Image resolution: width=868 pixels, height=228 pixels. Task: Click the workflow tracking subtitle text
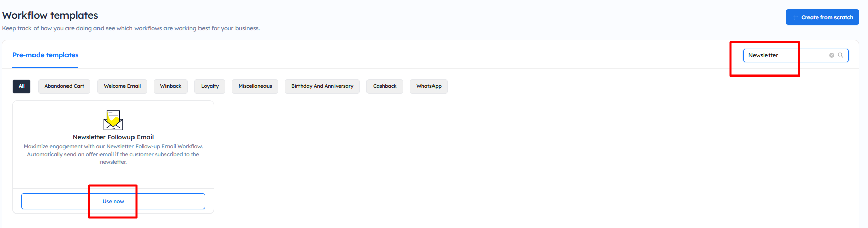131,28
